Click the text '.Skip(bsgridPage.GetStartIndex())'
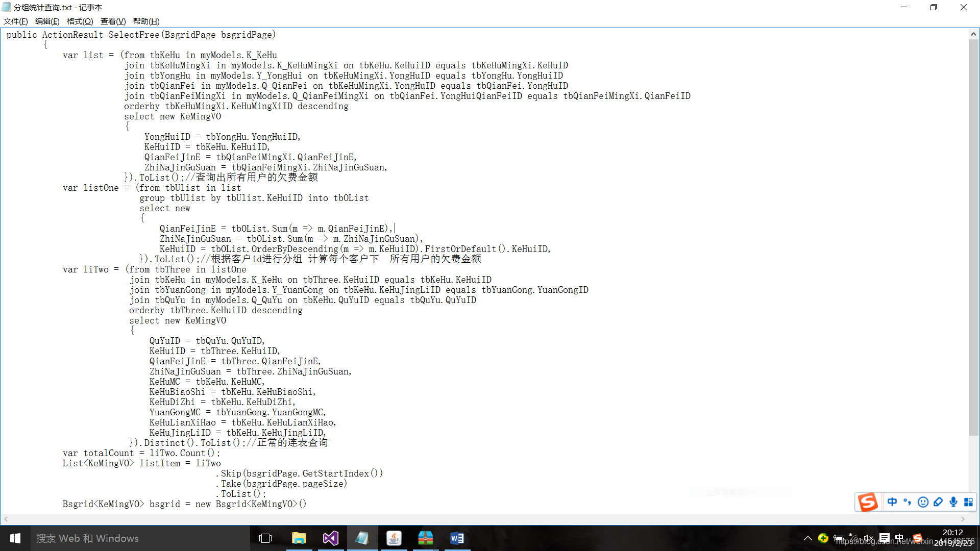The height and width of the screenshot is (551, 980). coord(300,473)
